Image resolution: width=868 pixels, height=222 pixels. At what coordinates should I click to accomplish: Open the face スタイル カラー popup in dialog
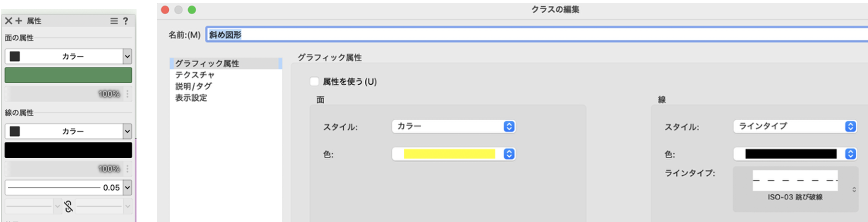[454, 127]
